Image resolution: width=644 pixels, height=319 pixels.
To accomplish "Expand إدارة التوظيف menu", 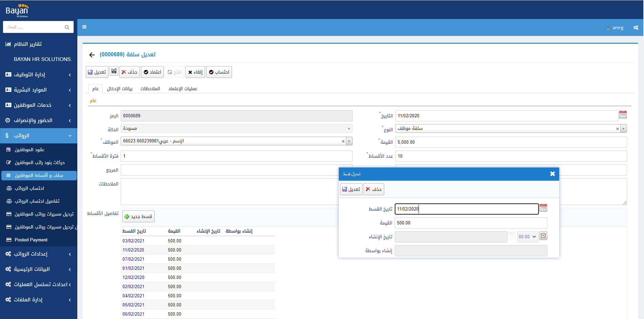I will coord(70,75).
